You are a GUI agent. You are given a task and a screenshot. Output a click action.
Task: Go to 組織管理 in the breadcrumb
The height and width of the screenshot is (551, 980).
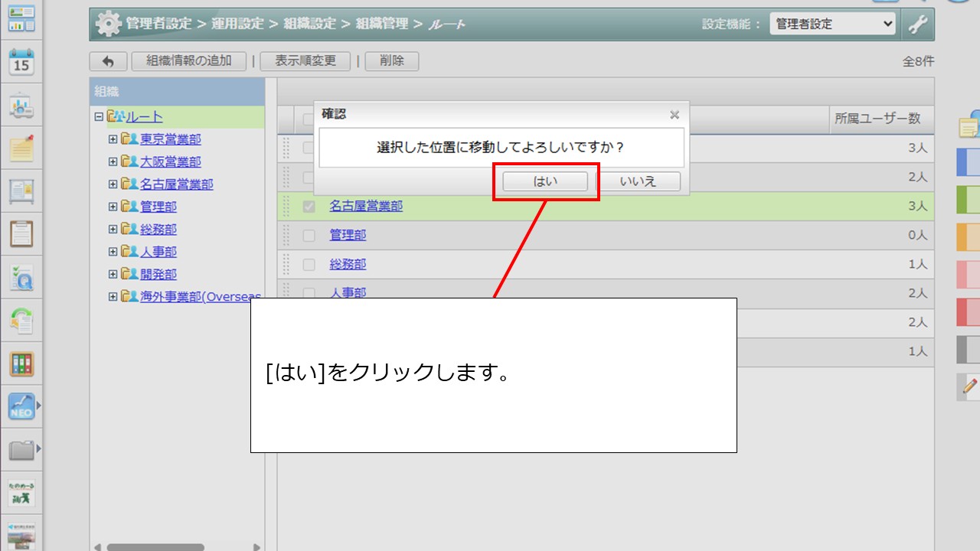tap(382, 24)
